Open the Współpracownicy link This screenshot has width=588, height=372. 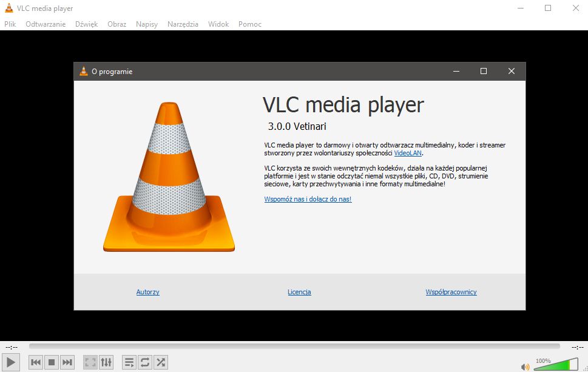[451, 292]
